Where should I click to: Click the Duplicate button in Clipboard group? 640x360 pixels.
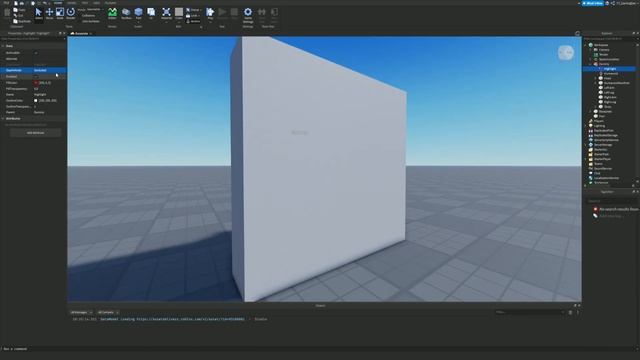click(x=22, y=21)
